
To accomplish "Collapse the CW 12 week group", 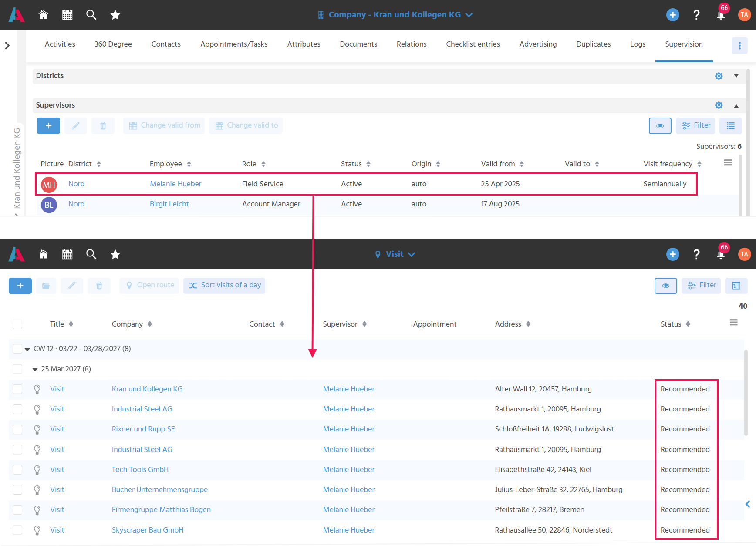I will point(27,349).
